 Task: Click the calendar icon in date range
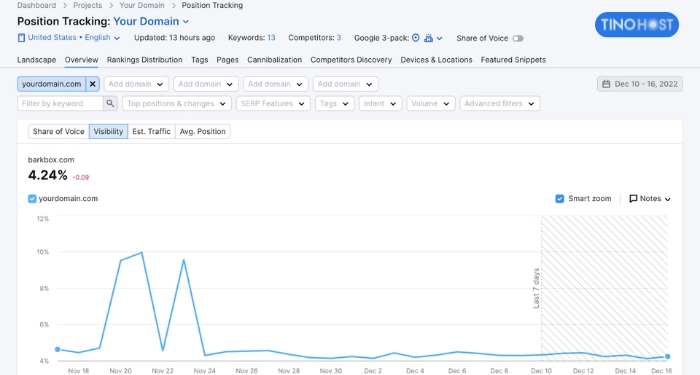pyautogui.click(x=606, y=84)
